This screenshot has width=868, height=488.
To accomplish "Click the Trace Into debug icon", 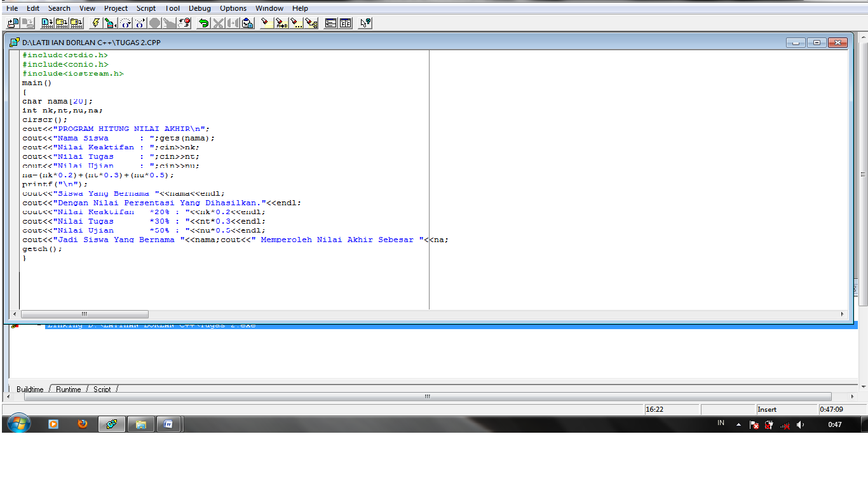I will 140,23.
